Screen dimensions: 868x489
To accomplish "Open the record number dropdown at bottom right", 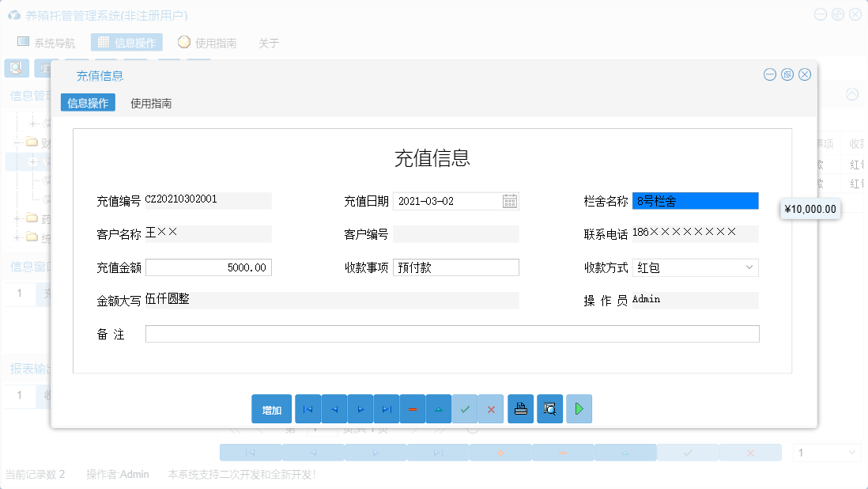I will [826, 452].
